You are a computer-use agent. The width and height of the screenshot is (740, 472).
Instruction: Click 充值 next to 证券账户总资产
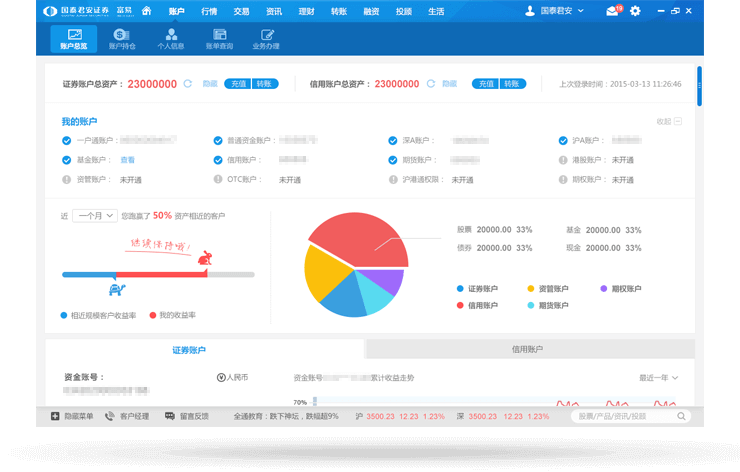click(x=238, y=84)
